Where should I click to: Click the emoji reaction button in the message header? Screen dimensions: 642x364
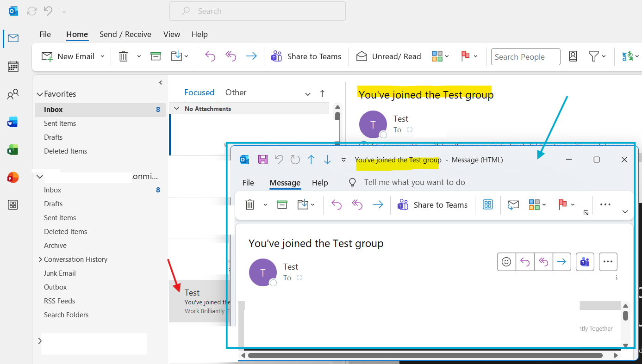pos(506,262)
